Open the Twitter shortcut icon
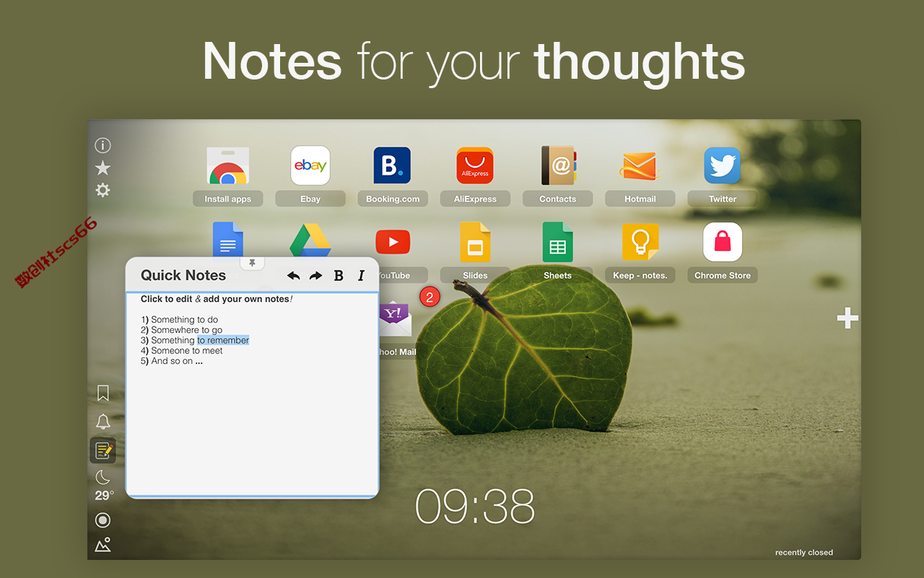This screenshot has height=578, width=924. (723, 165)
